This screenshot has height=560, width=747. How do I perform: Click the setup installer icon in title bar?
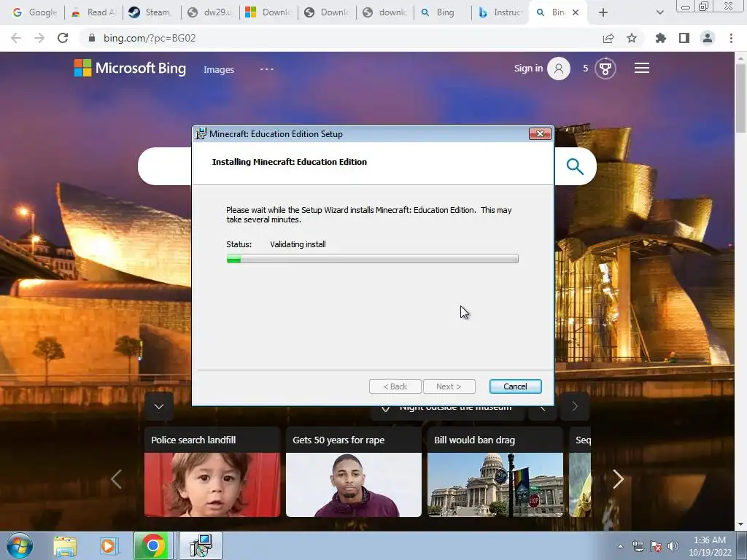click(201, 134)
